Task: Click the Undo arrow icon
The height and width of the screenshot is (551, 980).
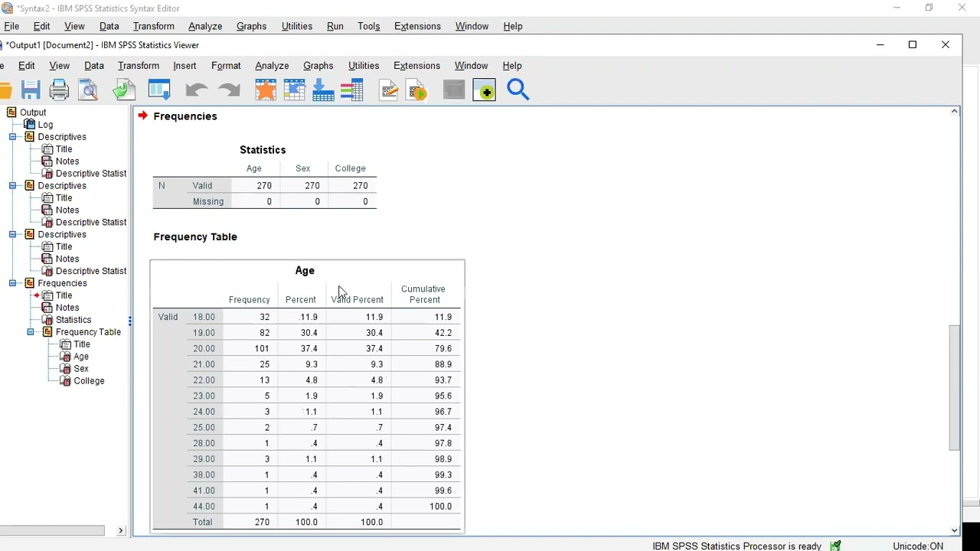Action: 197,90
